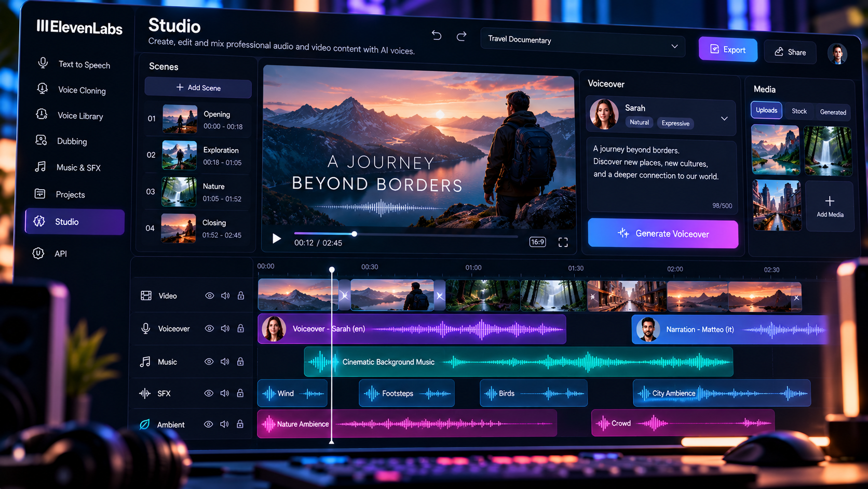Go to Voice Library

coord(70,115)
